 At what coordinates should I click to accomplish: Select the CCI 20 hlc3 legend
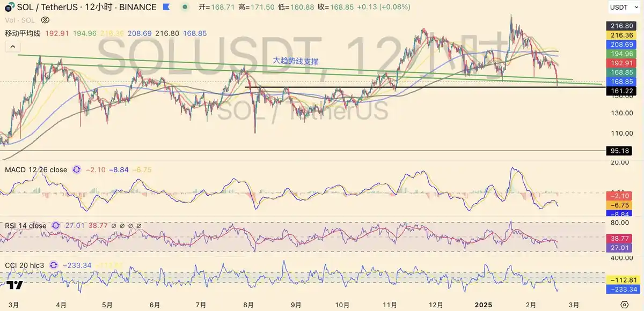pyautogui.click(x=25, y=265)
